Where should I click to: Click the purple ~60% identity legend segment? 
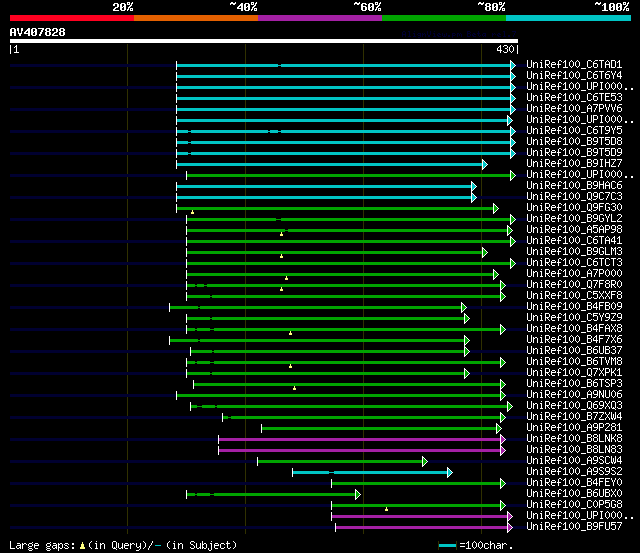tap(320, 18)
